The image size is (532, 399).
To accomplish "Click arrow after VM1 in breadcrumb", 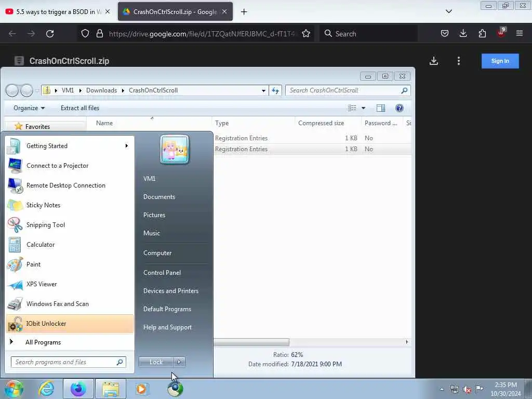I will tap(81, 90).
